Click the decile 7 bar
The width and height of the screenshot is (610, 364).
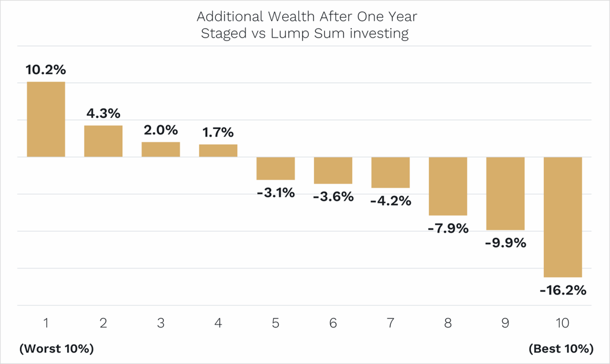click(390, 172)
